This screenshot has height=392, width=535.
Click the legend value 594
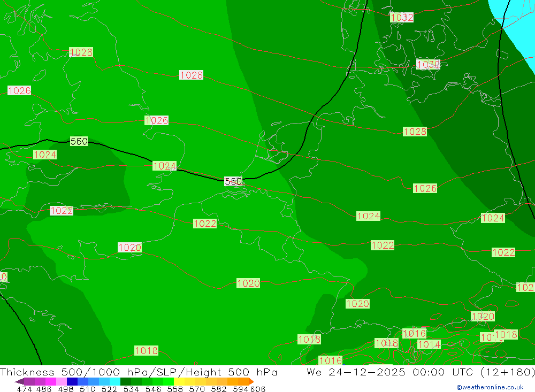240,389
